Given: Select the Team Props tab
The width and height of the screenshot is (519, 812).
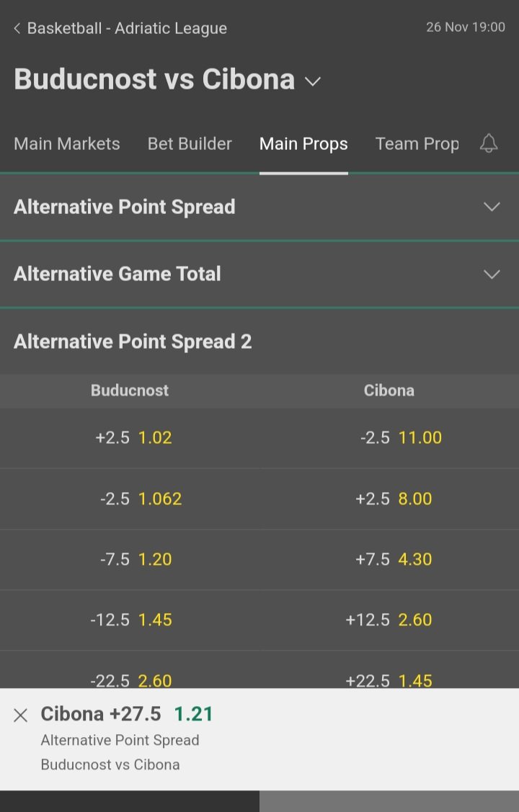Looking at the screenshot, I should [x=417, y=144].
